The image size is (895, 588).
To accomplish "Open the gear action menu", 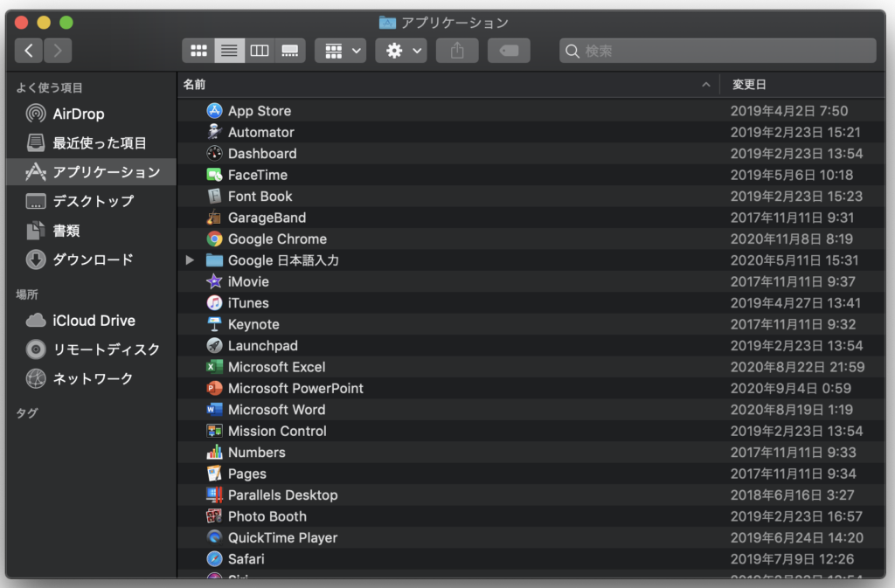I will point(401,51).
